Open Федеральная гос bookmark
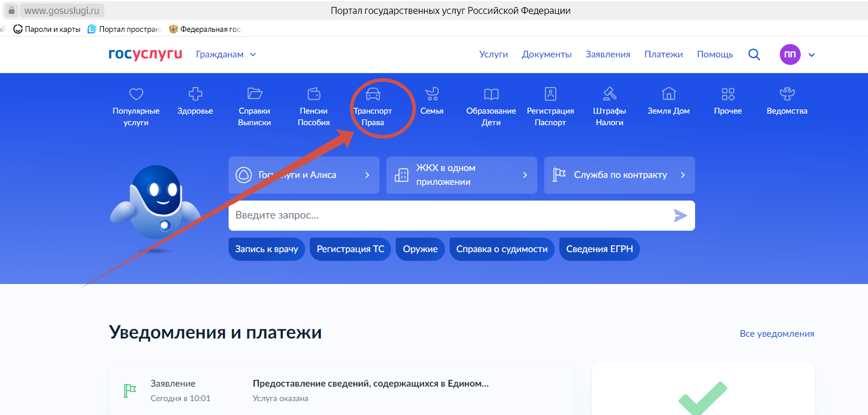The height and width of the screenshot is (415, 868). (x=205, y=29)
